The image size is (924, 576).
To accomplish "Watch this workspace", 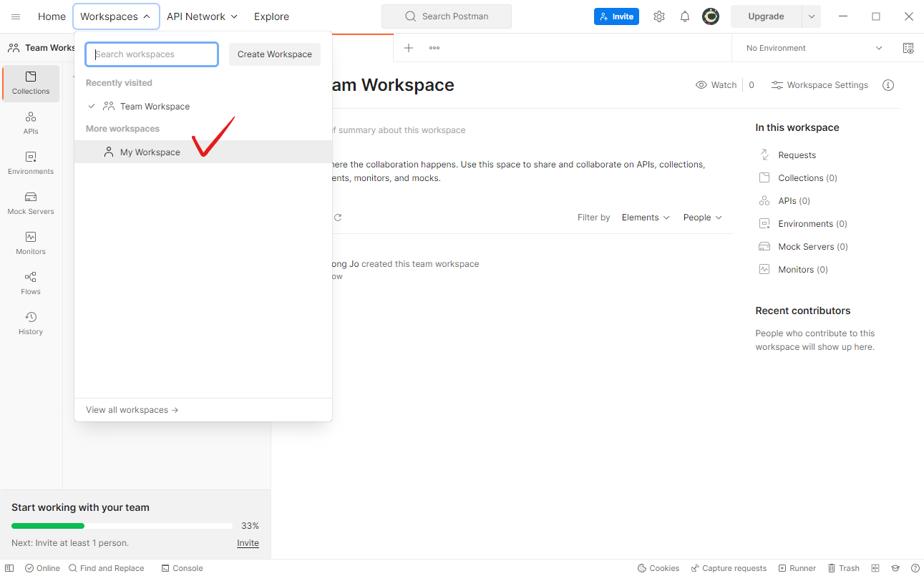I will tap(716, 85).
